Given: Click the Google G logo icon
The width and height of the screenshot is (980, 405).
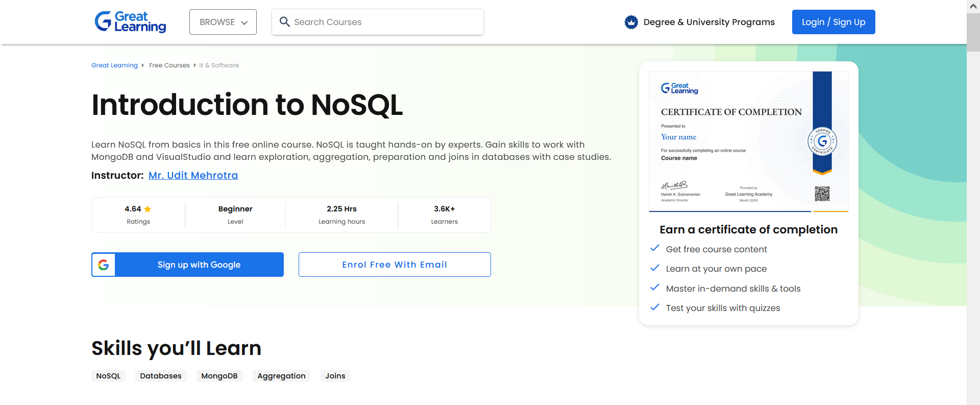Looking at the screenshot, I should [104, 265].
